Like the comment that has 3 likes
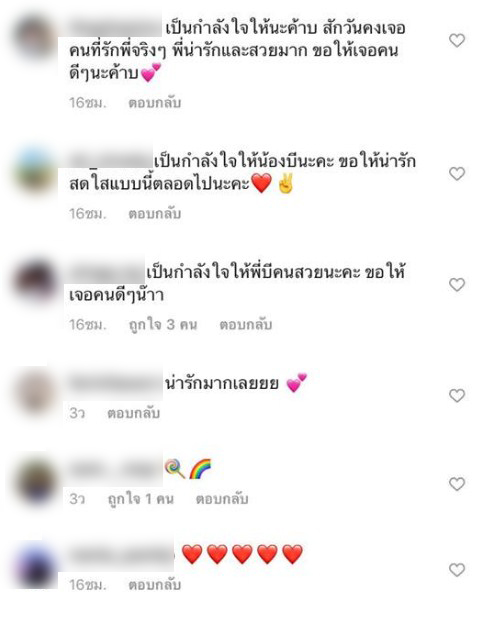This screenshot has height=620, width=491. 457,285
